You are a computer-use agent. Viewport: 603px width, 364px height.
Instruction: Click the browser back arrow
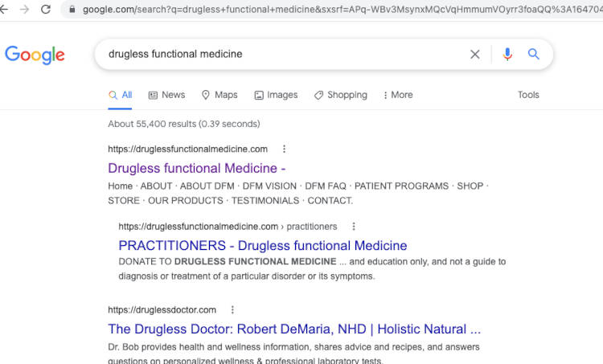3,9
